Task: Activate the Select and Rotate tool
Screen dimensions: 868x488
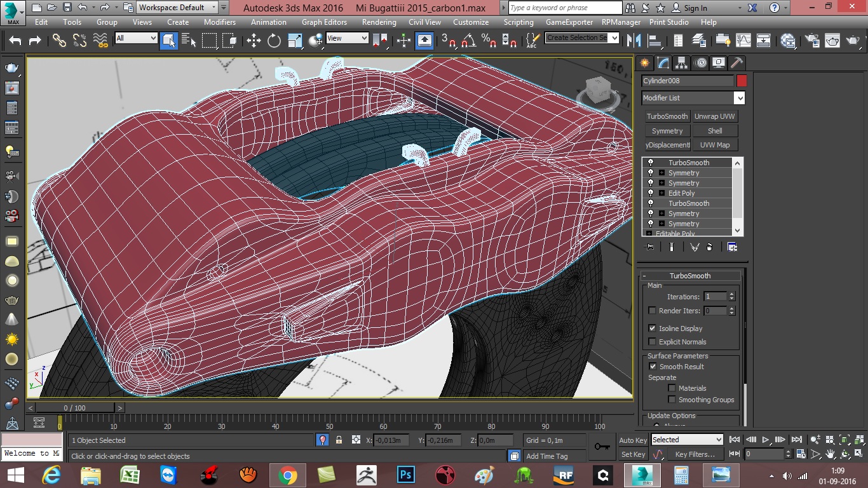Action: coord(274,41)
